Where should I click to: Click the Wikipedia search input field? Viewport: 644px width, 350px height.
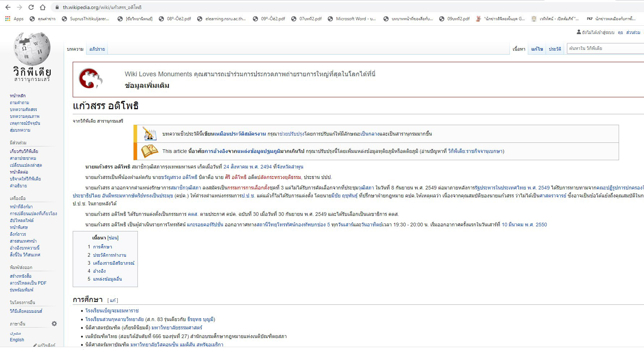[604, 48]
